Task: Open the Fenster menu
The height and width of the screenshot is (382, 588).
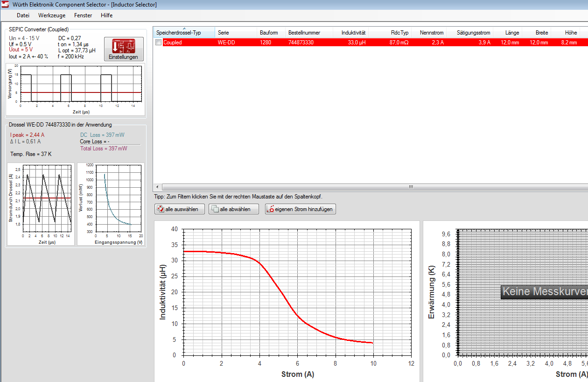Action: pos(83,15)
